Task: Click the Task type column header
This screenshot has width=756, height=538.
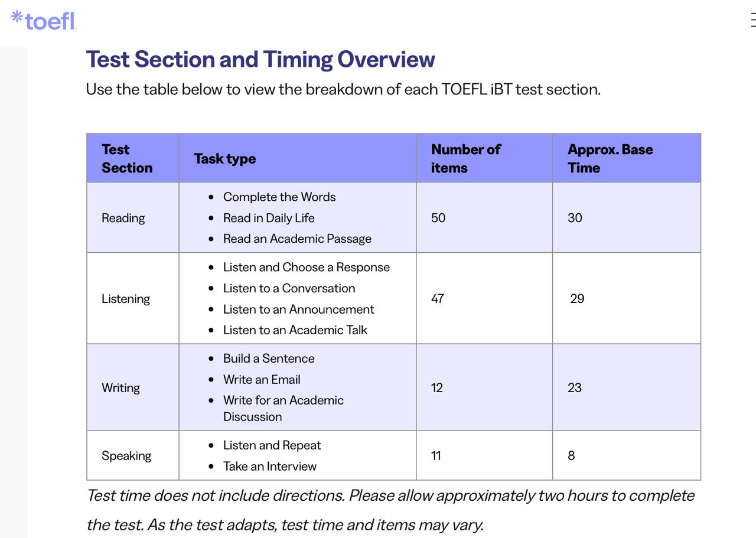Action: [225, 158]
